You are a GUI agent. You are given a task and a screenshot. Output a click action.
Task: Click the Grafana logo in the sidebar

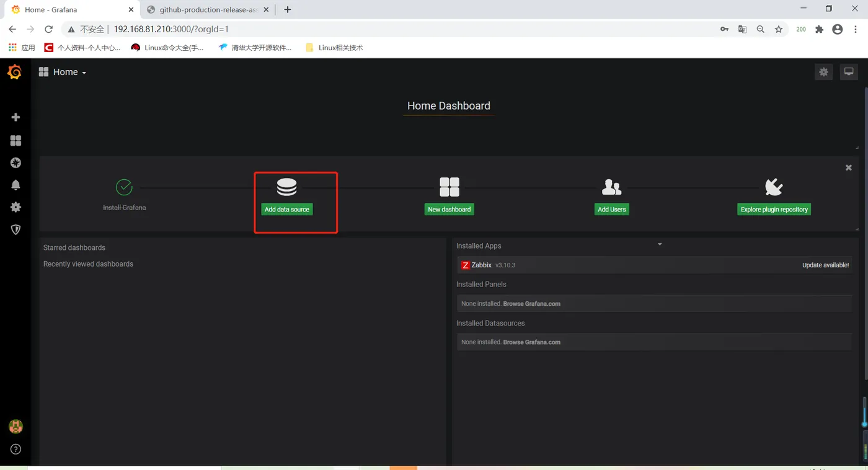click(x=15, y=73)
